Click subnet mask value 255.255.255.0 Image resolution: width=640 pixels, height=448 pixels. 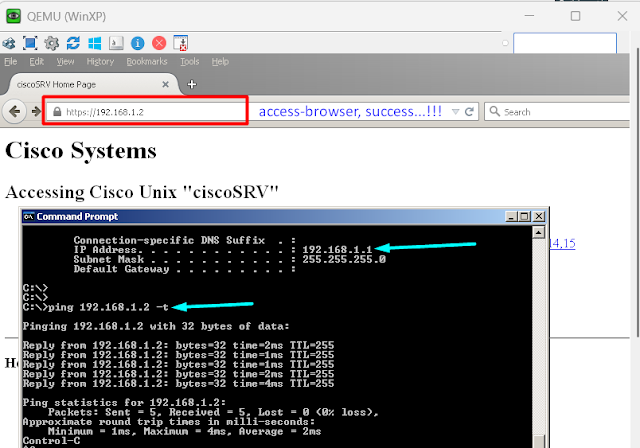point(344,259)
